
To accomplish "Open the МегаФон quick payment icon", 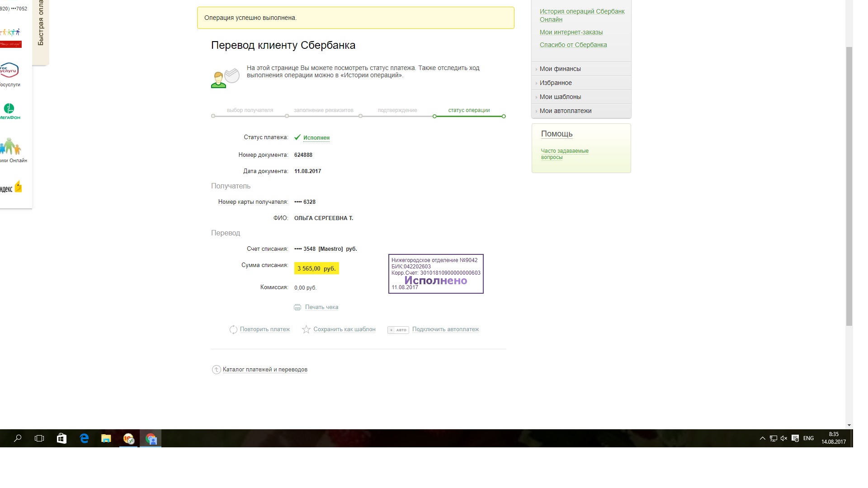I will coord(9,111).
